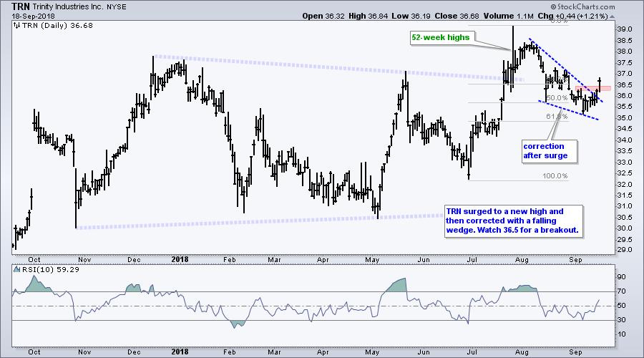Click the Nov month label under RSI panel
Viewport: 644px width, 358px height.
84,352
